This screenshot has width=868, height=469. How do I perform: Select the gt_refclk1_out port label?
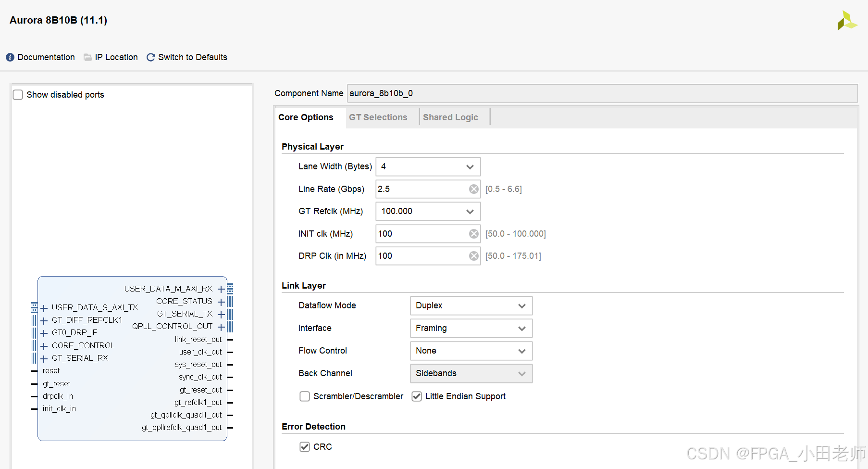coord(198,403)
